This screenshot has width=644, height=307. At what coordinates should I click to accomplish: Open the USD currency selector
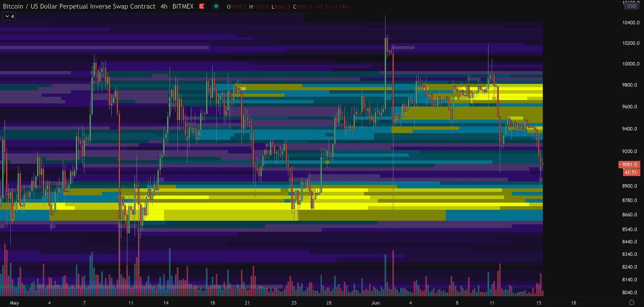pos(632,6)
